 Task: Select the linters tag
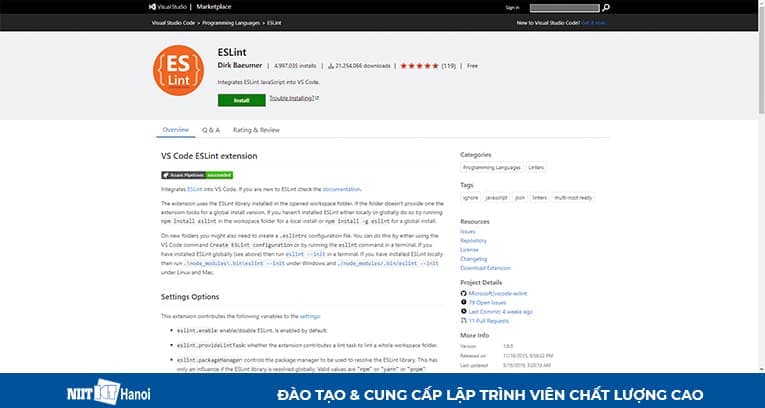pyautogui.click(x=540, y=198)
